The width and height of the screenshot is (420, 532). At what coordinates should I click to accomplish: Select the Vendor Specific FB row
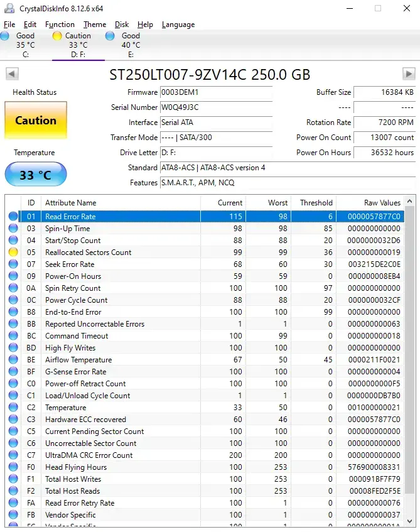click(x=205, y=514)
